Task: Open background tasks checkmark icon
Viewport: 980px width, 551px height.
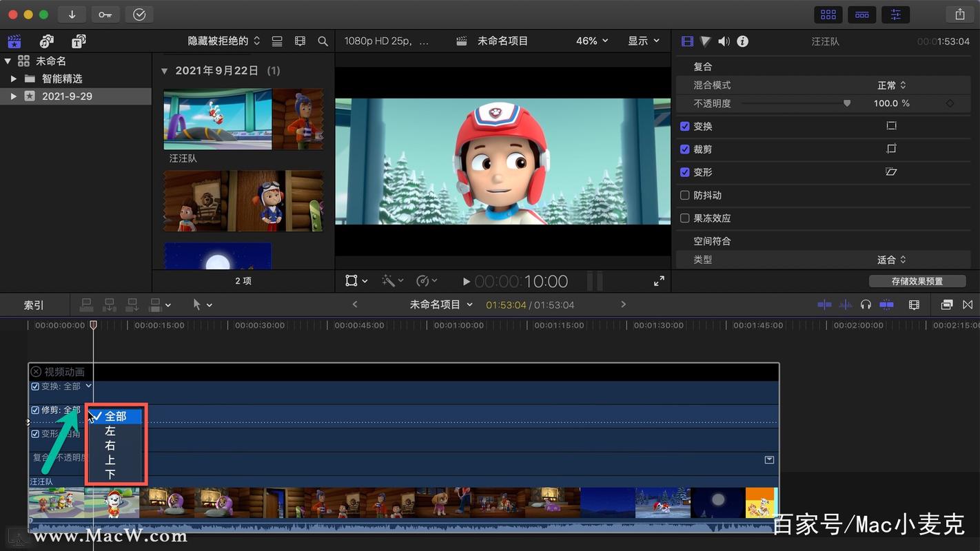Action: click(139, 14)
